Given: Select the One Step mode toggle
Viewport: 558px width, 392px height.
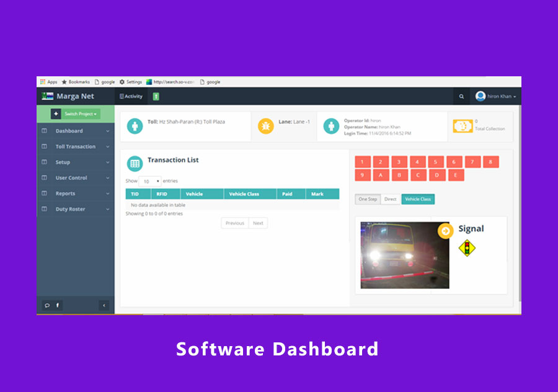Looking at the screenshot, I should pyautogui.click(x=368, y=199).
